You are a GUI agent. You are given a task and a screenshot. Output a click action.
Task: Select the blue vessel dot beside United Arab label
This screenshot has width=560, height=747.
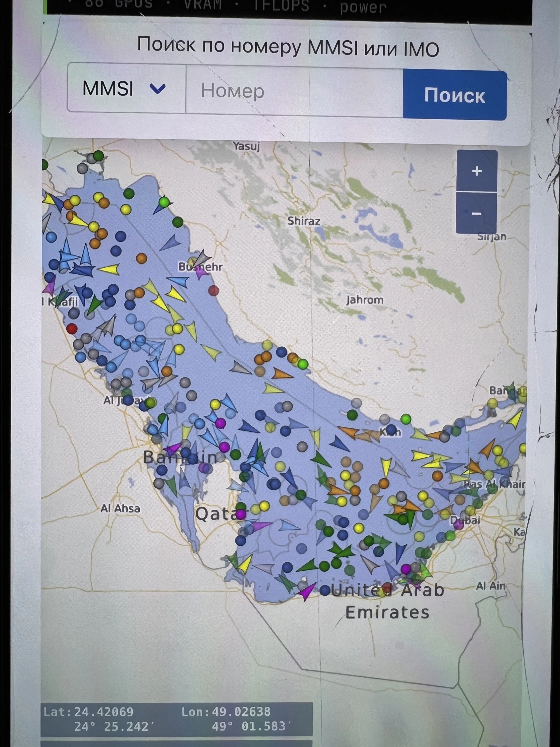tap(325, 590)
